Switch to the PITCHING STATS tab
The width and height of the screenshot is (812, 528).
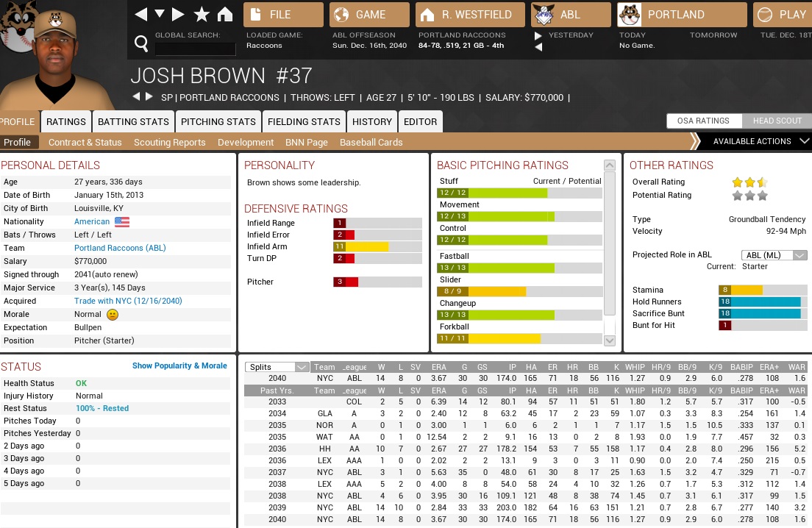click(x=218, y=122)
